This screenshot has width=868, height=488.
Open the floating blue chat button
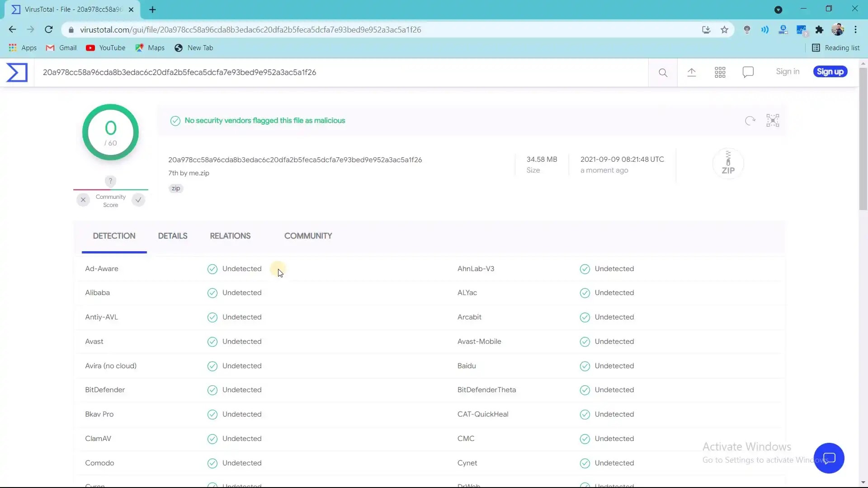829,458
